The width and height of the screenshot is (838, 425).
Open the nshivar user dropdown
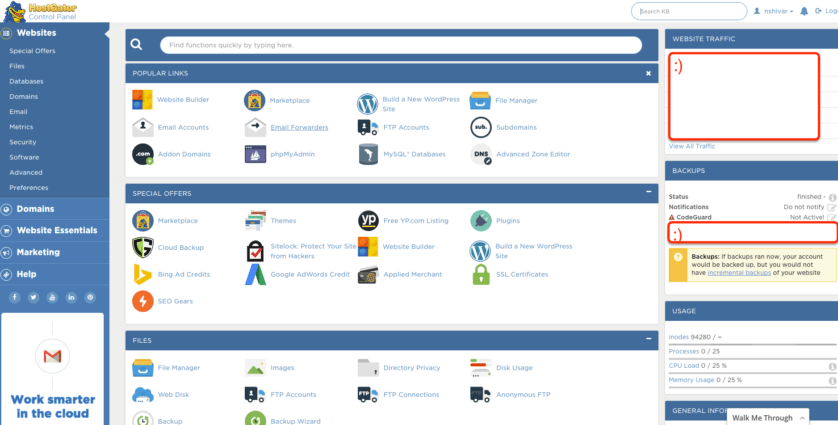(x=773, y=11)
